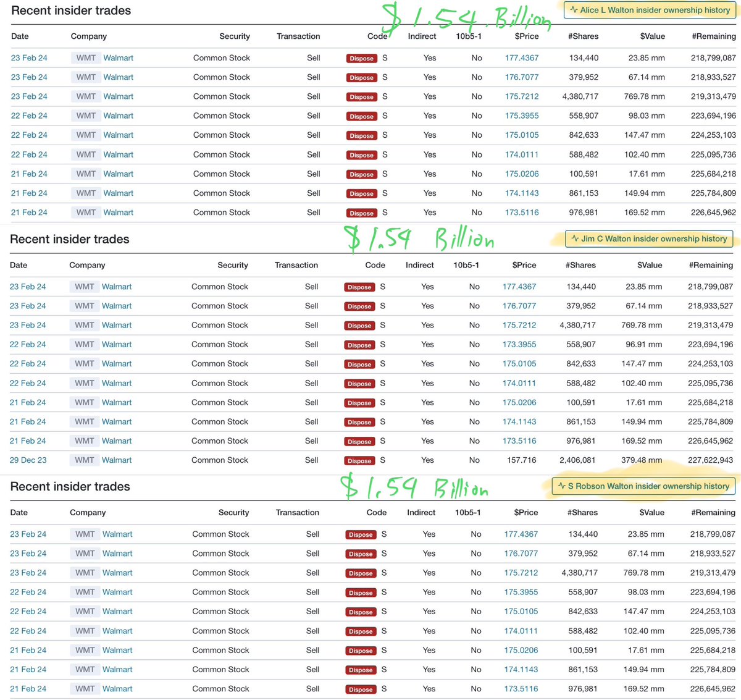The height and width of the screenshot is (700, 741).
Task: Open price 177.4367 in Robson Walton's table
Action: tap(521, 534)
